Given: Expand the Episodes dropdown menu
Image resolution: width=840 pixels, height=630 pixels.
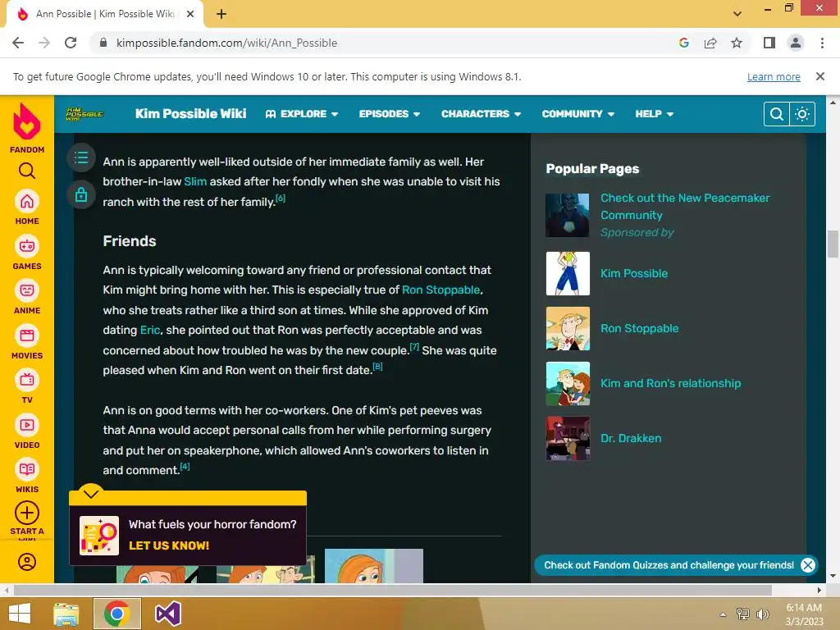Looking at the screenshot, I should tap(390, 113).
